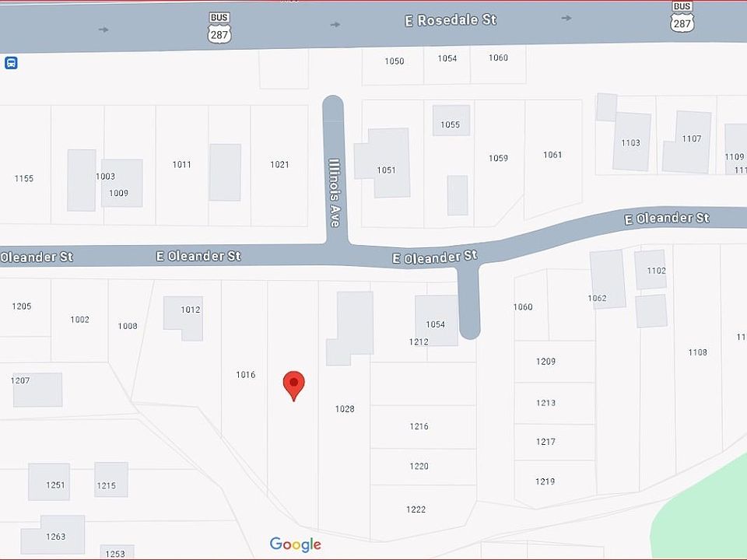Click the building labeled 1102

pyautogui.click(x=651, y=270)
